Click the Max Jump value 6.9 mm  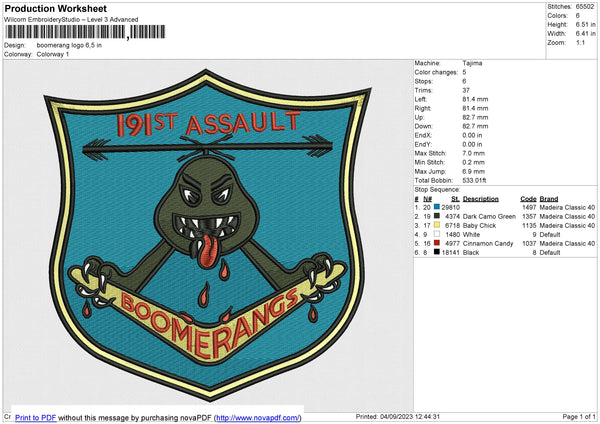(x=473, y=171)
